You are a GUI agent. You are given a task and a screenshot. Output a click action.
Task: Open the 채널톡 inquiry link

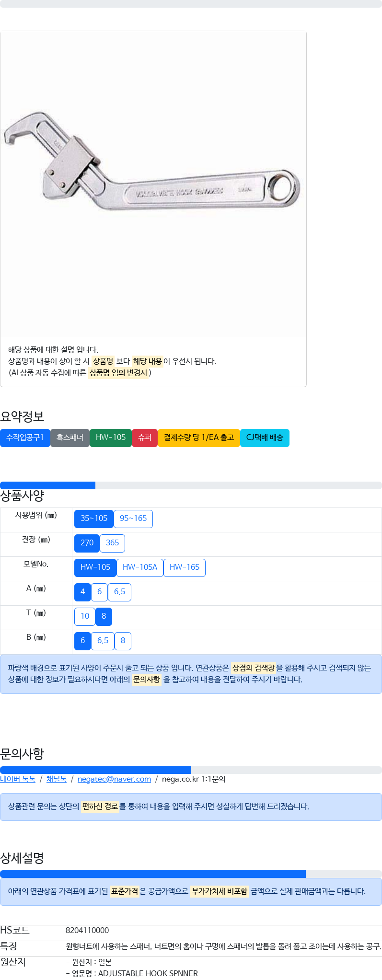[x=57, y=779]
